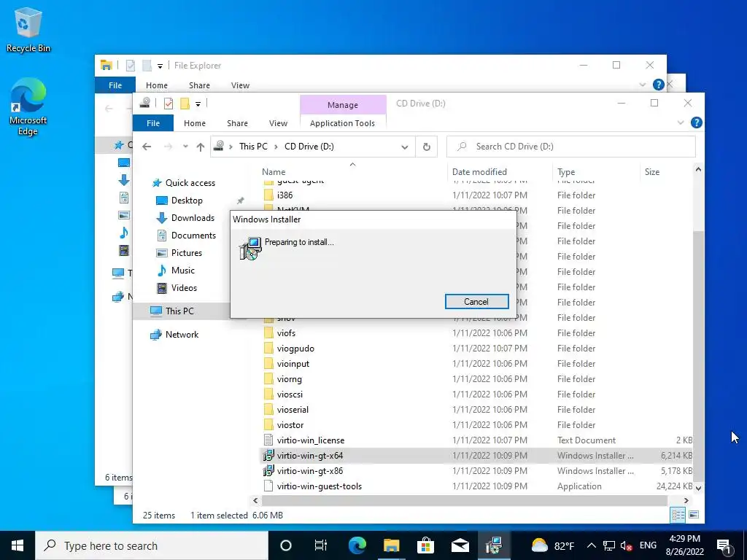Open help in CD Drive window
The image size is (747, 560).
(696, 122)
